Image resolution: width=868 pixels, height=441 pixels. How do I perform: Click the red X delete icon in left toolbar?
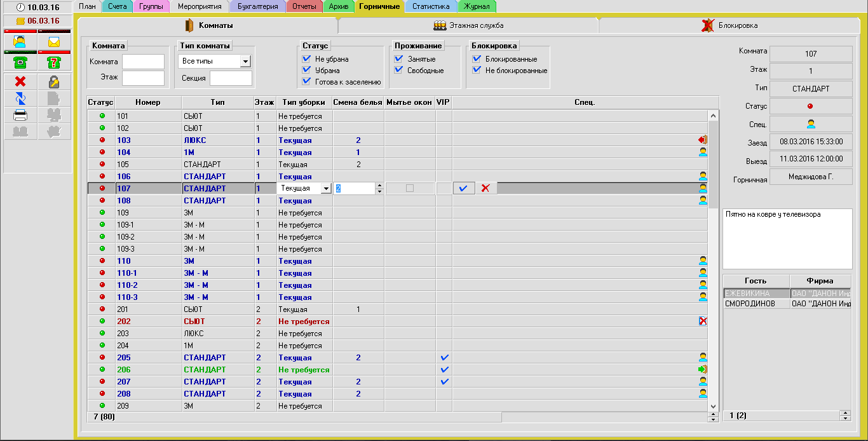[20, 81]
